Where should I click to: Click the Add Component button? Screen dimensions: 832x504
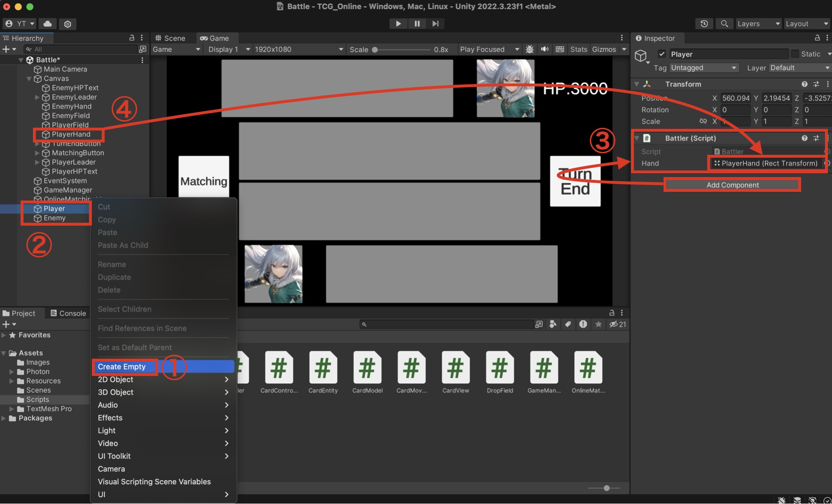732,185
